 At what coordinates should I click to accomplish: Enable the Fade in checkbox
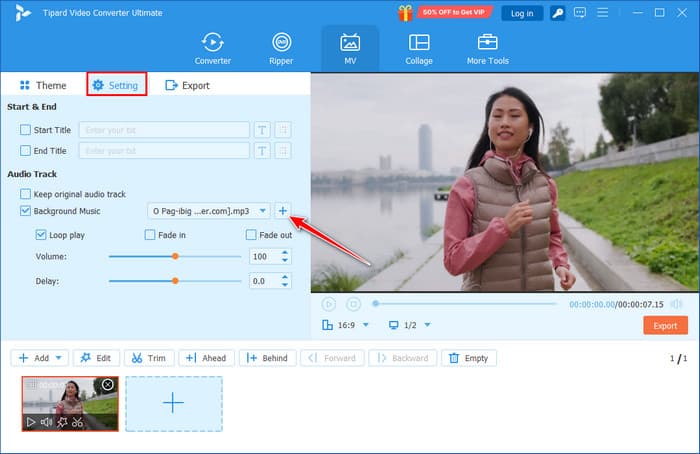click(x=150, y=235)
